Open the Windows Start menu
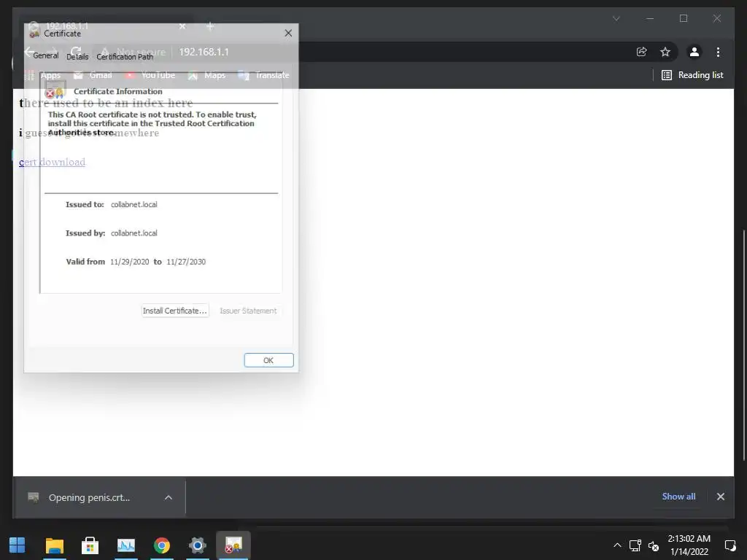Screen dimensions: 747x560 pyautogui.click(x=18, y=545)
